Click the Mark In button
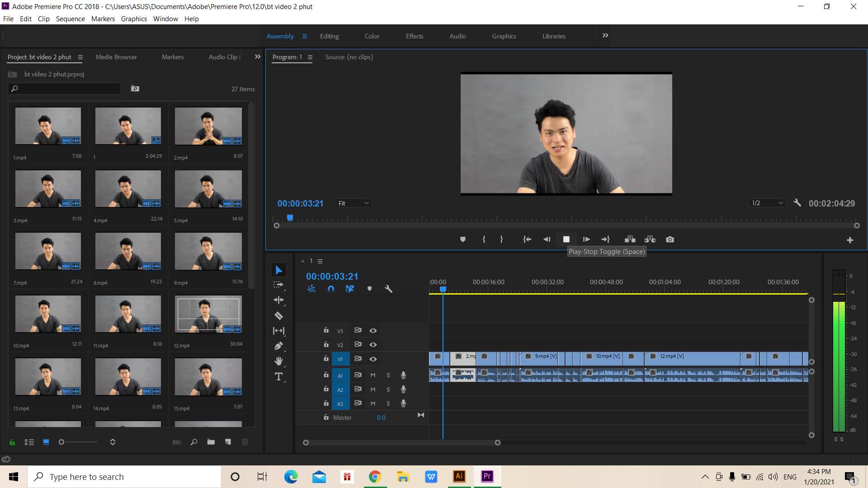The height and width of the screenshot is (488, 868). click(484, 239)
